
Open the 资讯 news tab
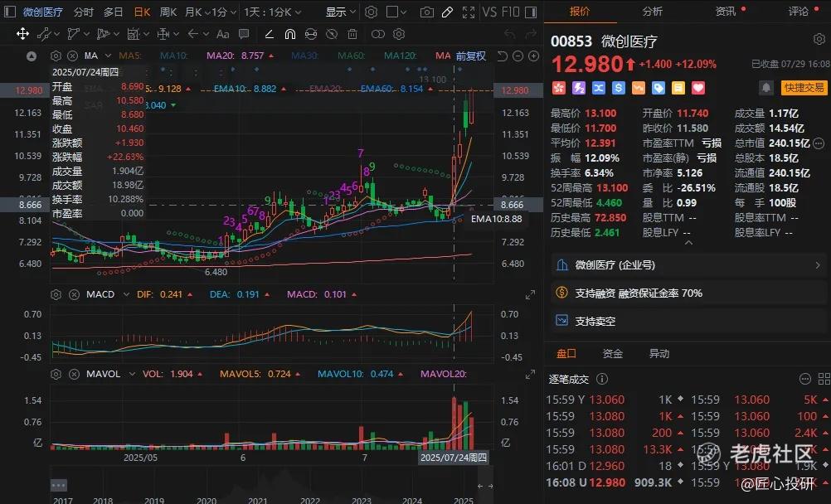(726, 11)
